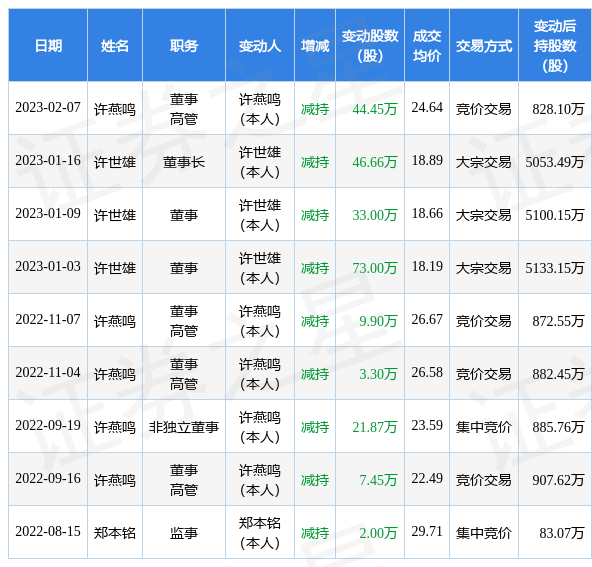592x567 pixels.
Task: Click the 变动股数(股) header
Action: 370,46
